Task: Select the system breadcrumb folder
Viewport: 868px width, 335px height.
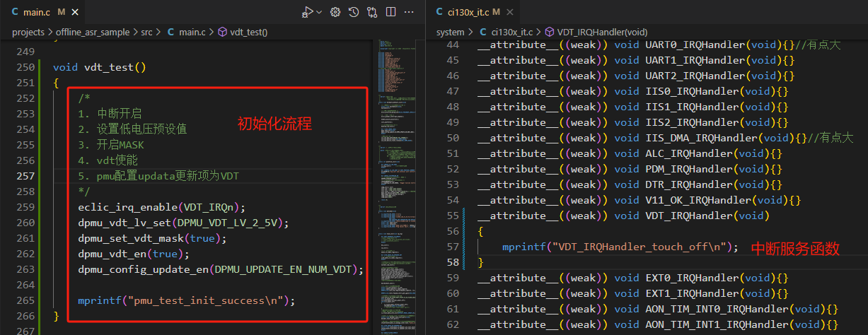Action: 451,32
